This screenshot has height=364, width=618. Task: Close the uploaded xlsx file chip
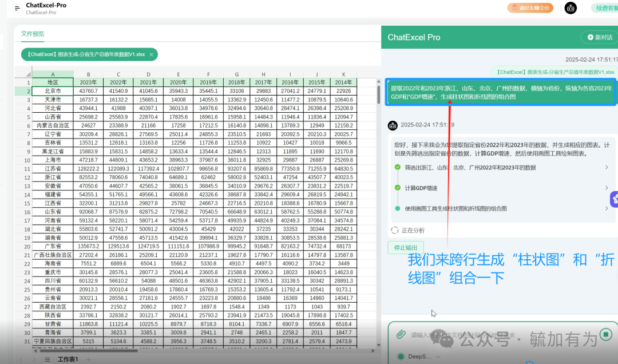click(x=151, y=54)
